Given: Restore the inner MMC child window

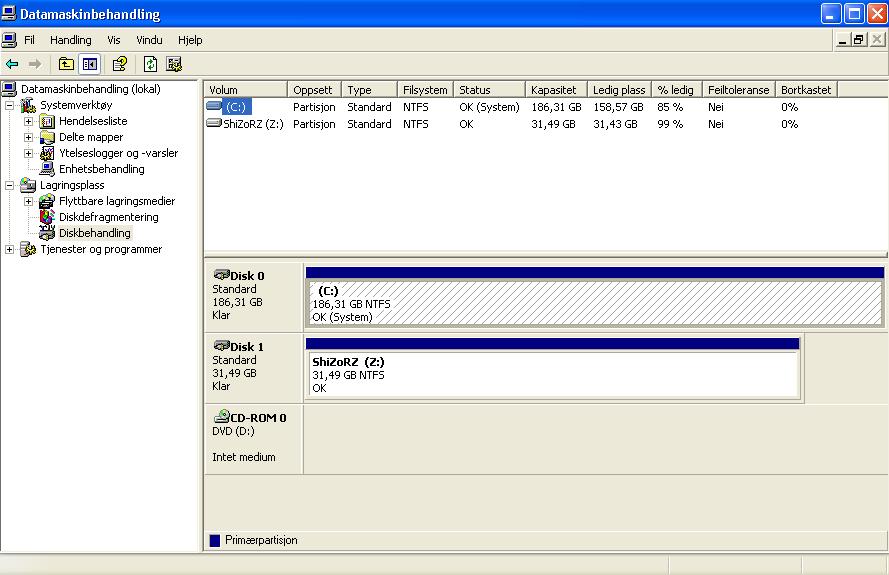Looking at the screenshot, I should click(860, 40).
